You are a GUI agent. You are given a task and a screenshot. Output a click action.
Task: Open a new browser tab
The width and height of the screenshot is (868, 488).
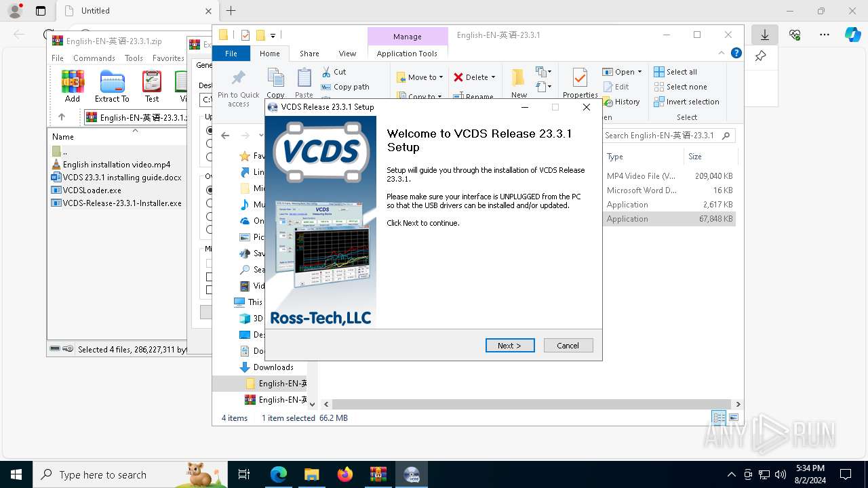(x=231, y=11)
